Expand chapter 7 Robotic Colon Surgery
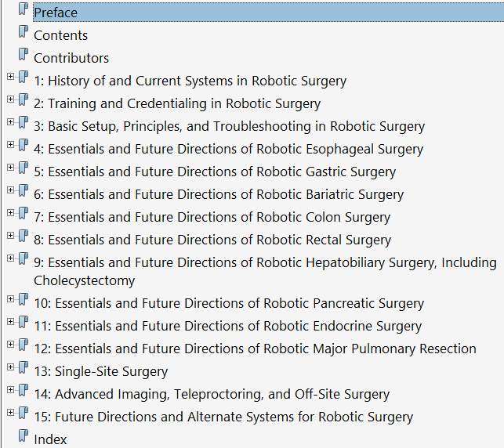504x448 pixels. pyautogui.click(x=10, y=213)
